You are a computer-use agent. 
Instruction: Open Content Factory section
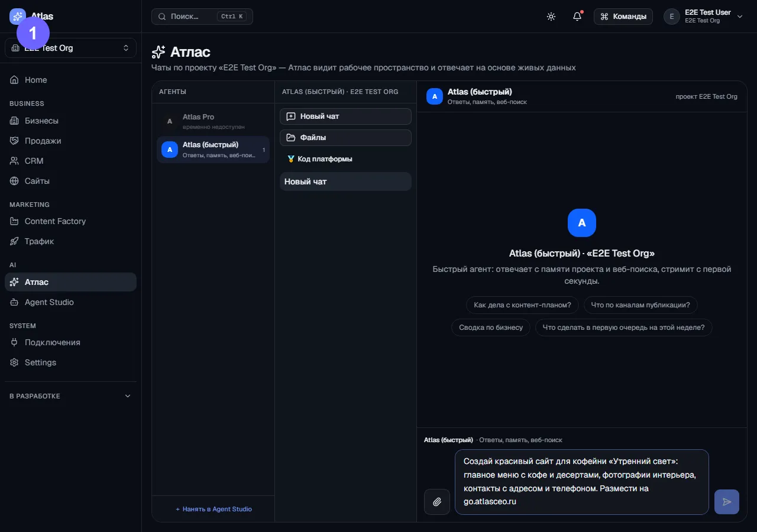click(70, 221)
